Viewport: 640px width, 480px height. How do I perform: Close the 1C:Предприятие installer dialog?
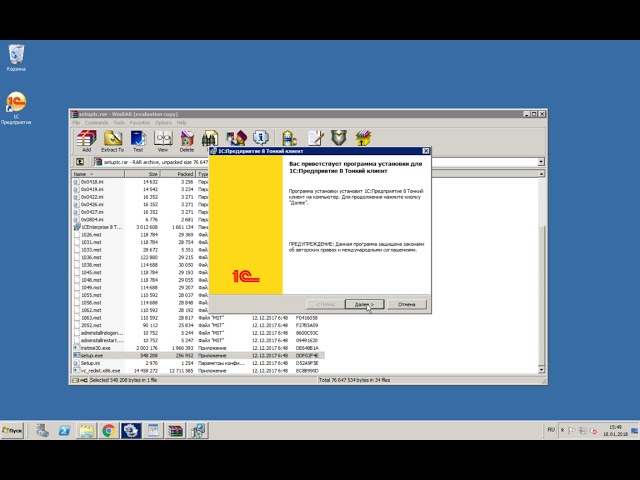tap(426, 151)
